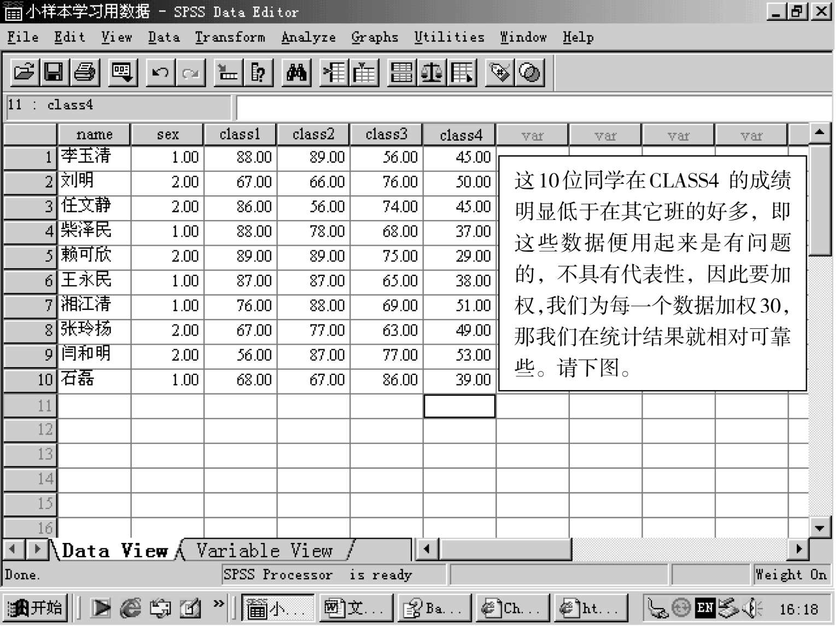Open the Help menu
The height and width of the screenshot is (631, 840).
(578, 37)
